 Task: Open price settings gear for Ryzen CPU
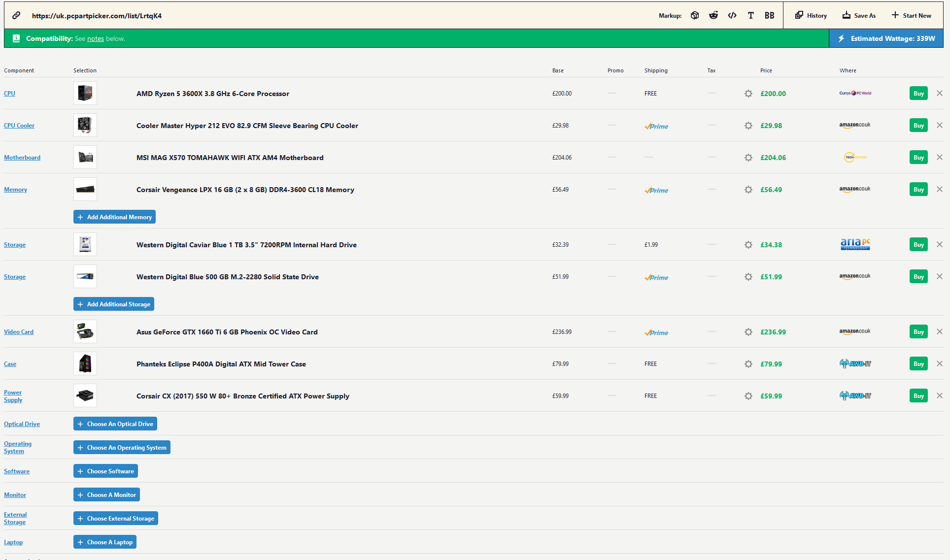pyautogui.click(x=748, y=94)
